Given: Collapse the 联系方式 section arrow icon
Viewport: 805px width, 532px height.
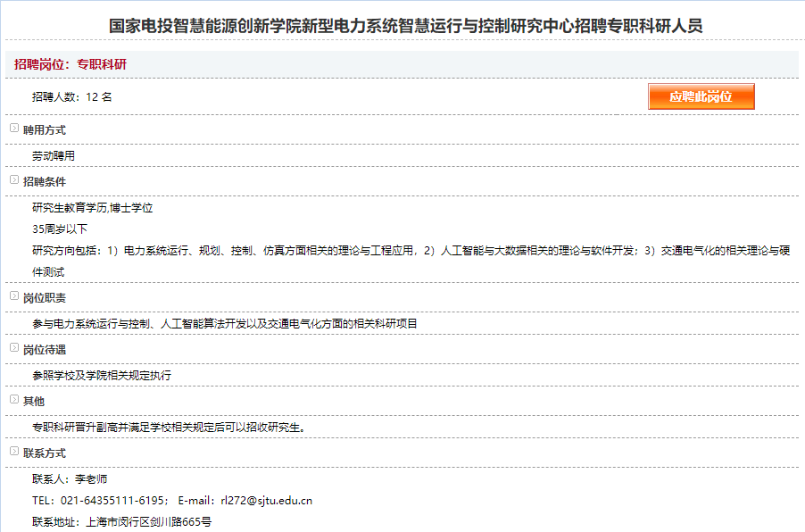Looking at the screenshot, I should [x=14, y=451].
